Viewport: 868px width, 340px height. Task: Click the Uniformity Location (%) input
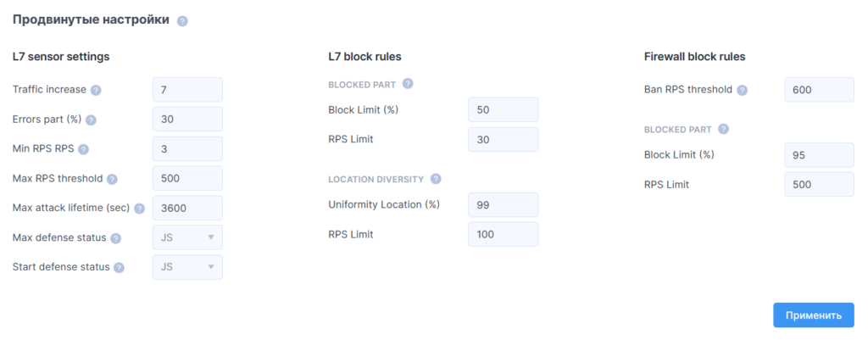(504, 205)
